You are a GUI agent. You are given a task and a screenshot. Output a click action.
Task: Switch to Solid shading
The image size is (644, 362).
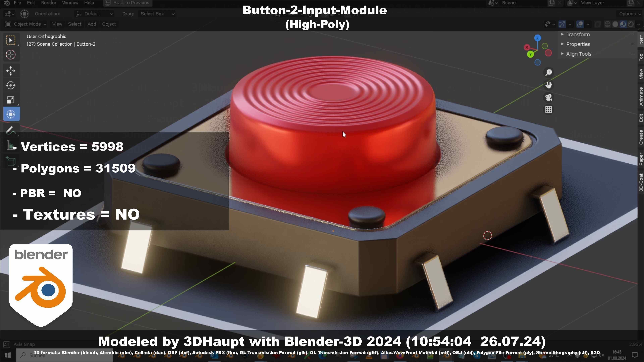pyautogui.click(x=615, y=24)
